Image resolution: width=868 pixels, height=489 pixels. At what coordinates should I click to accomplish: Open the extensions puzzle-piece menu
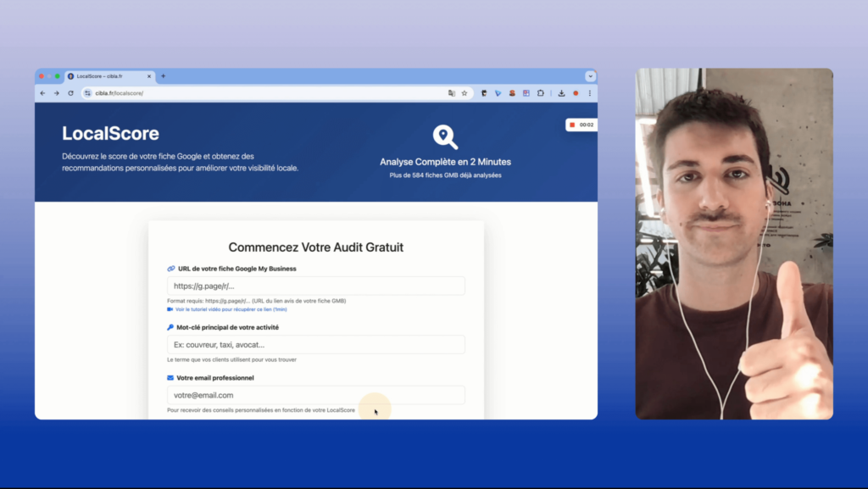539,93
